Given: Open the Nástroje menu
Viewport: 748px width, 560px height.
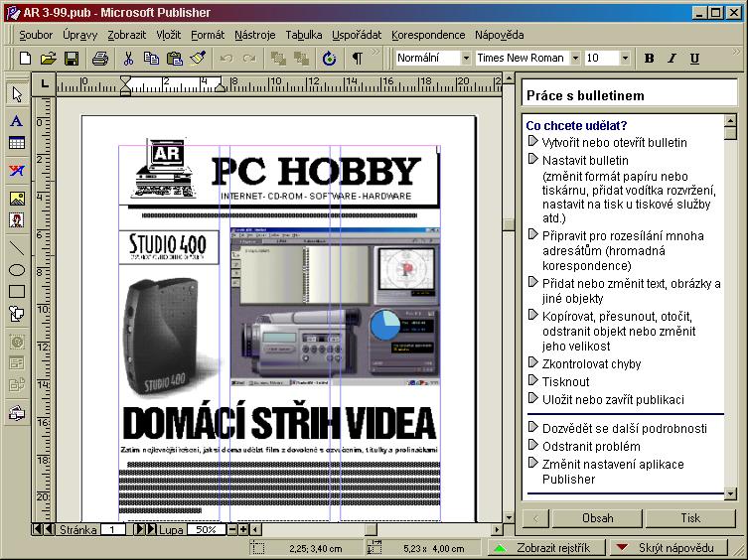Looking at the screenshot, I should pos(254,35).
